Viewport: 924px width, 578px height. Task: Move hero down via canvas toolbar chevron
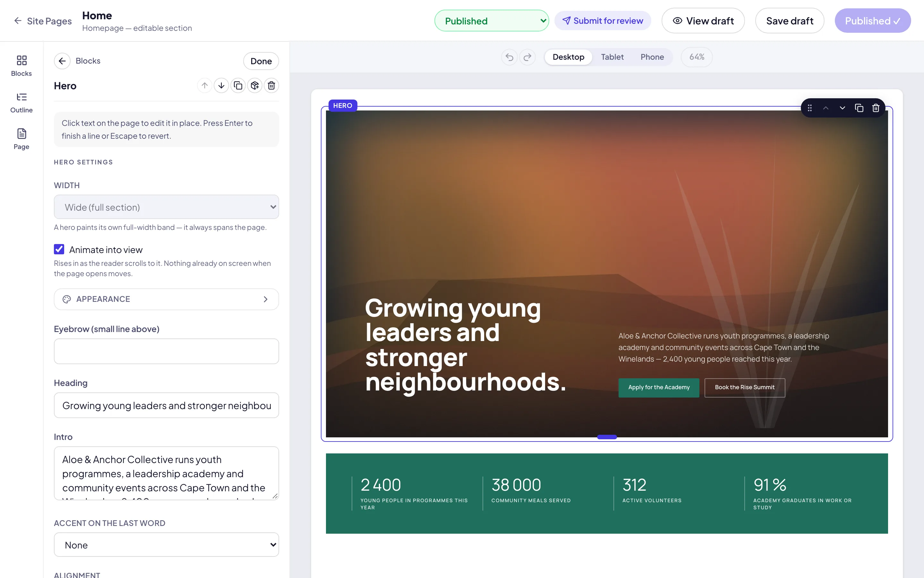click(842, 108)
